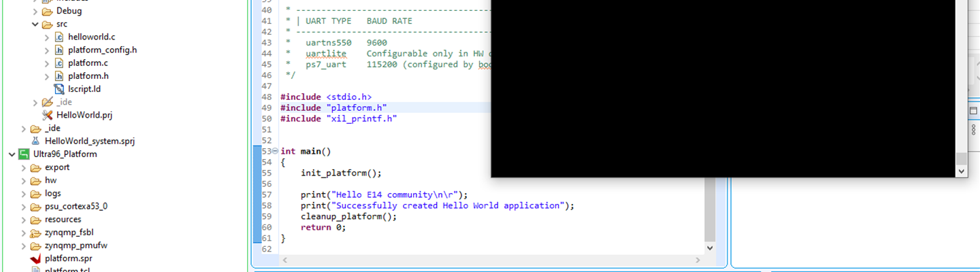
Task: Collapse the main() function fold marker
Action: click(274, 151)
